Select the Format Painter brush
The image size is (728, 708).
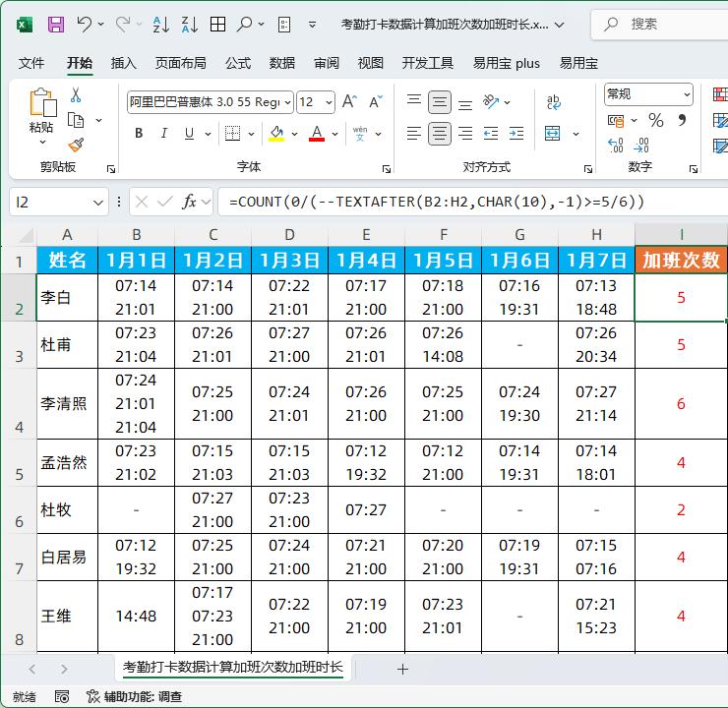tap(76, 145)
